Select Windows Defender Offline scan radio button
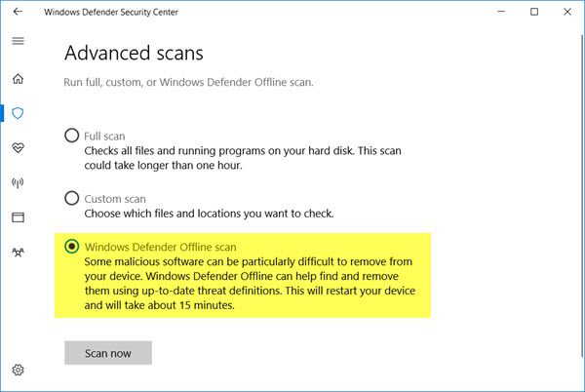 (x=71, y=247)
